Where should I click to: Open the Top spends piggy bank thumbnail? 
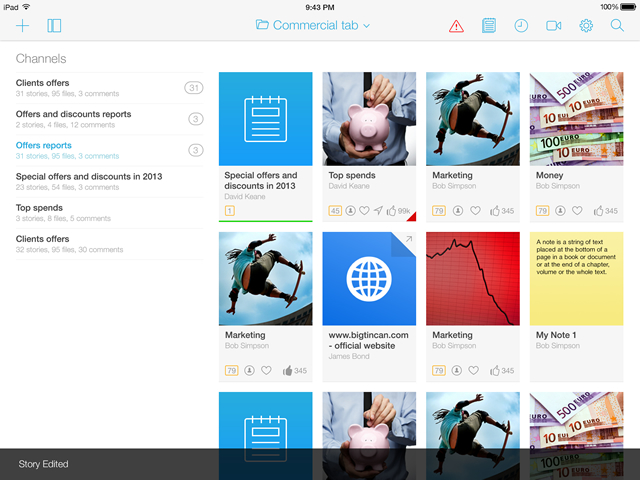pos(369,119)
